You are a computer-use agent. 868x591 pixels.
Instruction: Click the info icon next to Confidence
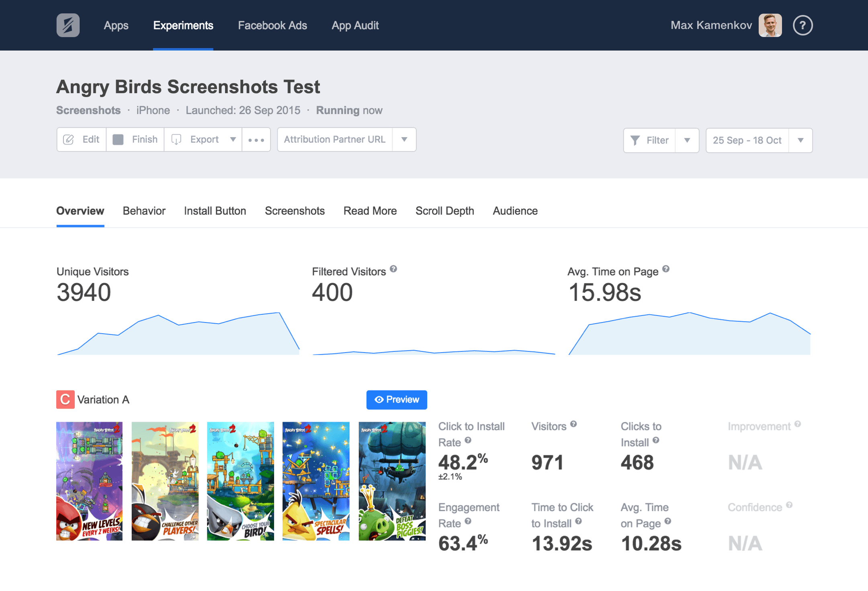[x=789, y=507]
